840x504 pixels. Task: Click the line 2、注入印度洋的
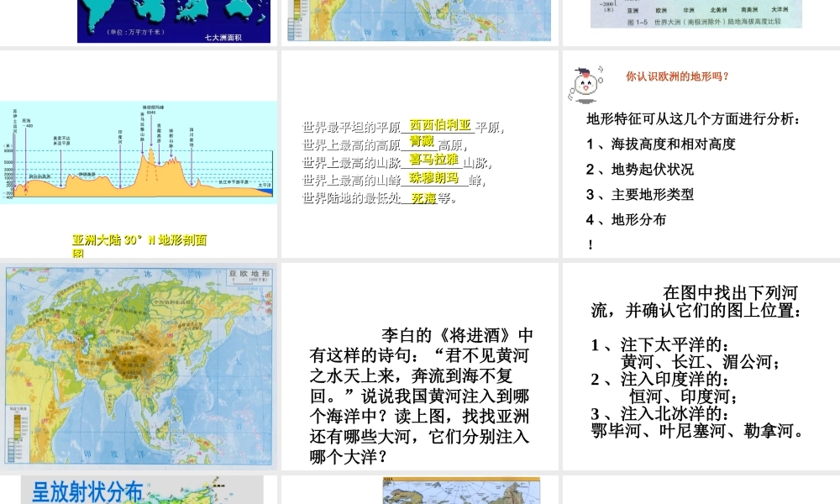tap(660, 379)
